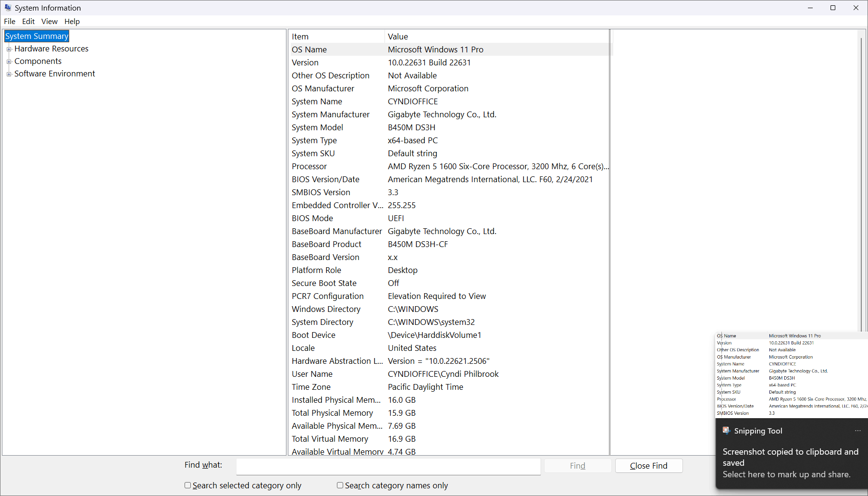Select the Processor row
Image resolution: width=868 pixels, height=496 pixels.
click(x=449, y=166)
